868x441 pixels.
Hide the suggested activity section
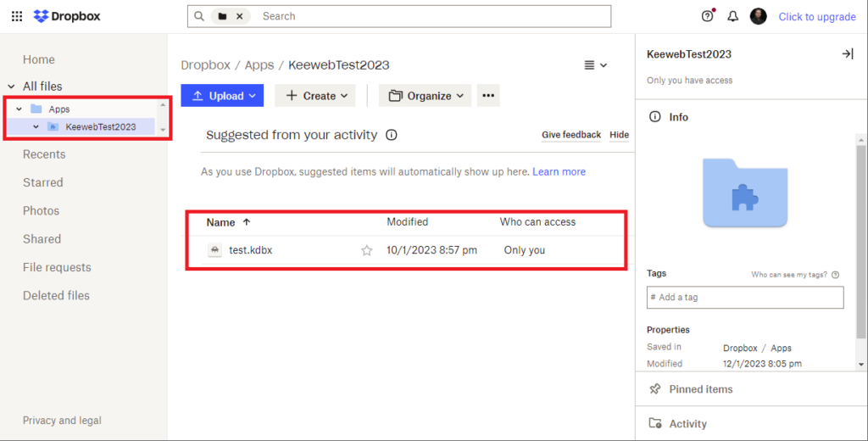619,135
